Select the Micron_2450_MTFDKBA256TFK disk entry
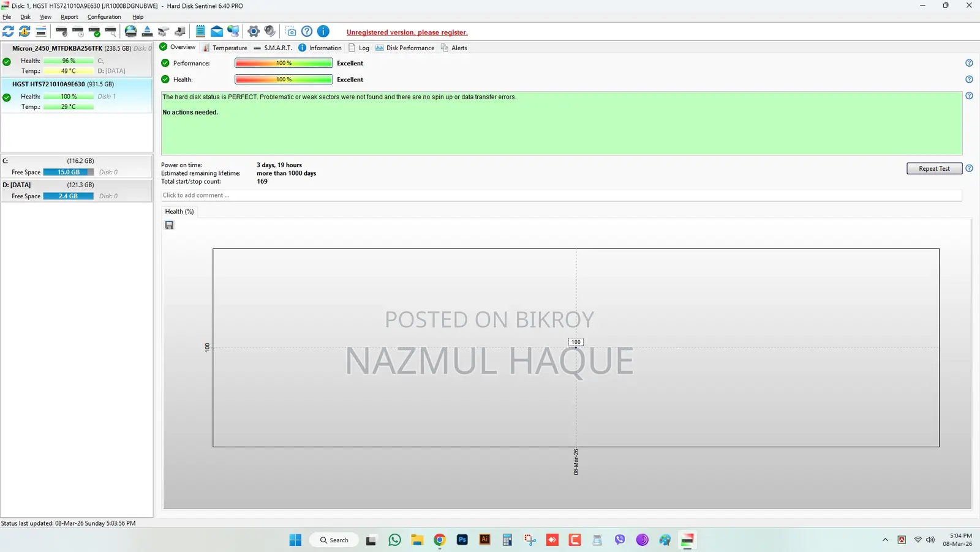 click(77, 59)
